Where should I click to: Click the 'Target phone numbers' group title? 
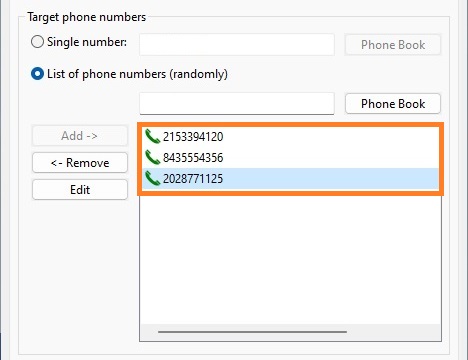click(x=87, y=17)
